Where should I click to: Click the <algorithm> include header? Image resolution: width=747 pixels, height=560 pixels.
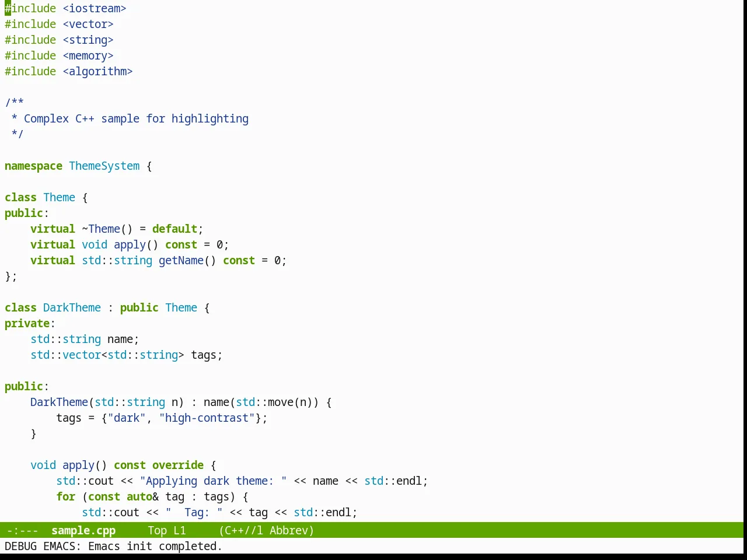pos(98,71)
